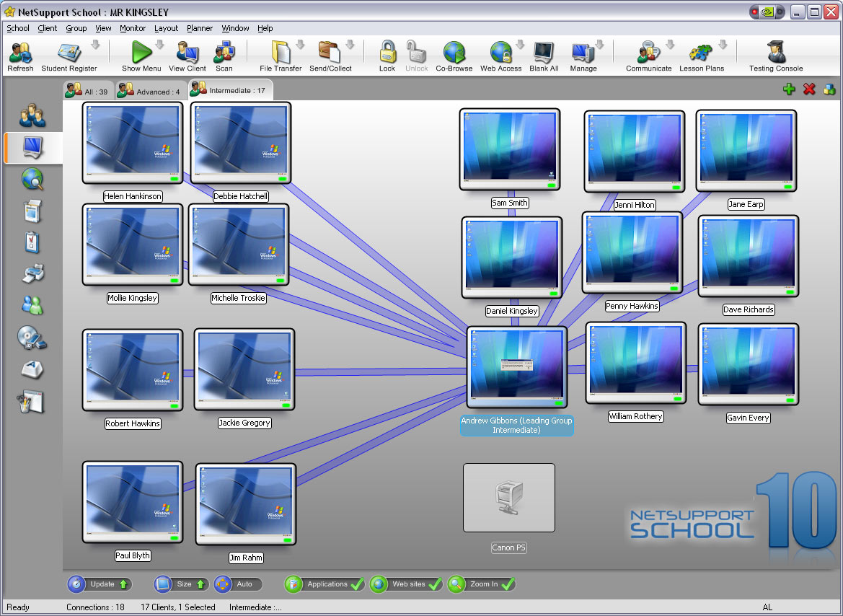Click Send/Collect briefcase icon
The height and width of the screenshot is (616, 843).
tap(329, 53)
